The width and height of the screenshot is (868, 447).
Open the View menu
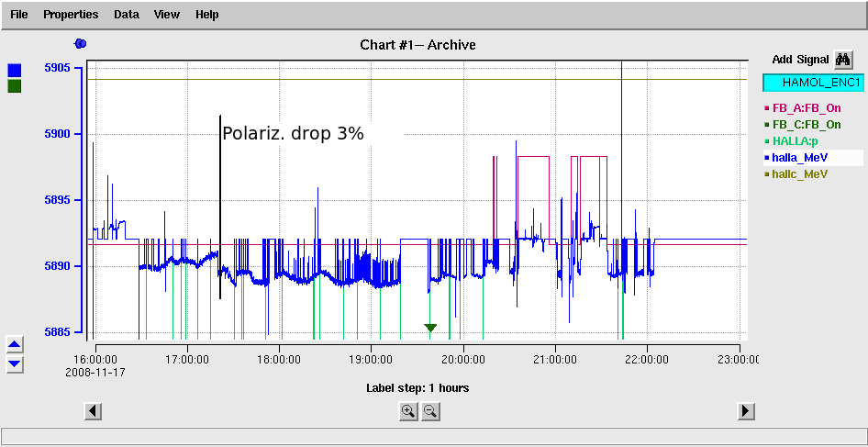click(x=167, y=15)
